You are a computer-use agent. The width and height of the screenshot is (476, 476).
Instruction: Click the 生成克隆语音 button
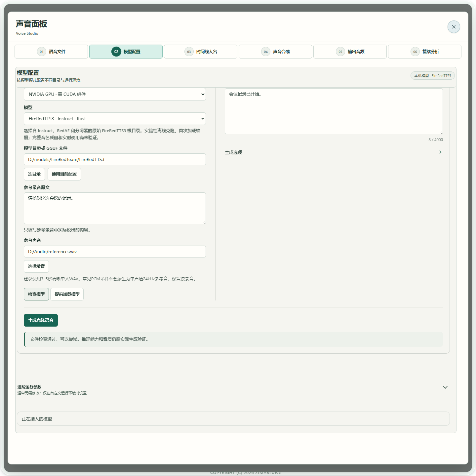[41, 320]
